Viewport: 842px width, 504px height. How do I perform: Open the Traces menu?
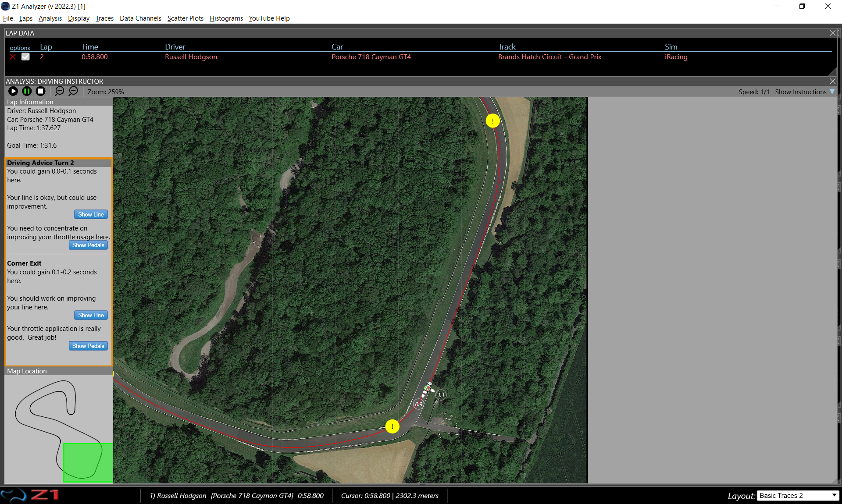pos(104,18)
